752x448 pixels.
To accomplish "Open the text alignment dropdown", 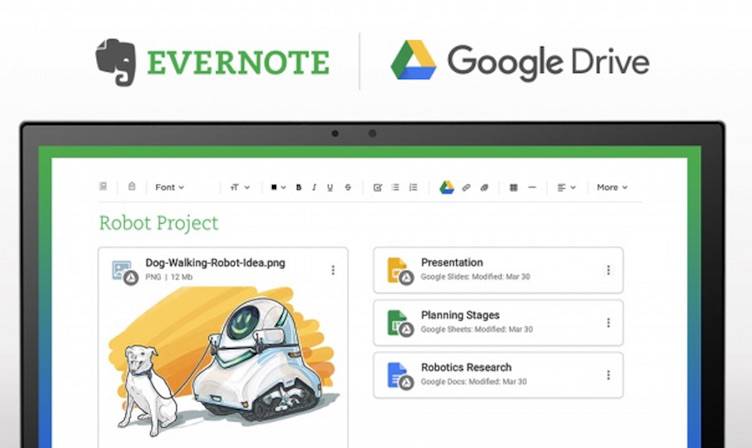I will [566, 188].
